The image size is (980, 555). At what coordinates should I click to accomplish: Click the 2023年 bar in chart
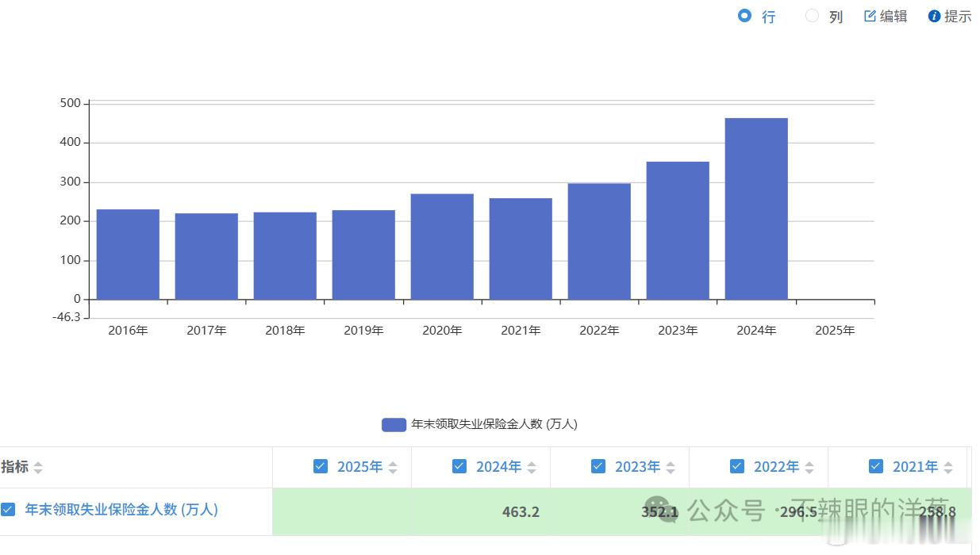click(678, 231)
